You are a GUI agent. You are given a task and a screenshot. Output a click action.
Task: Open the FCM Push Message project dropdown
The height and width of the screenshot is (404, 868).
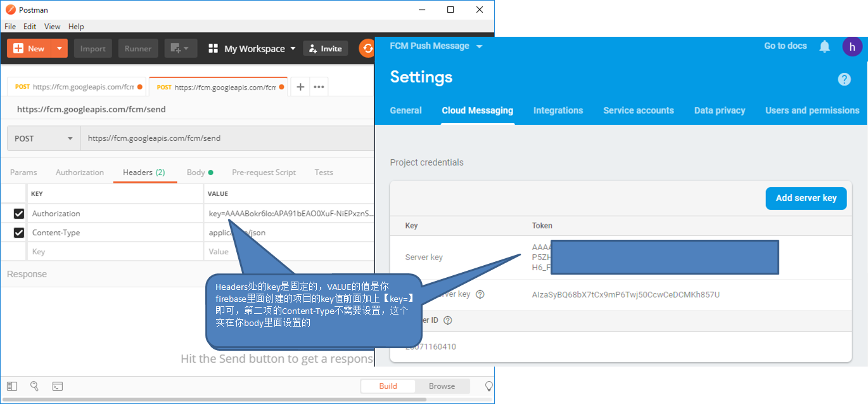click(x=436, y=46)
